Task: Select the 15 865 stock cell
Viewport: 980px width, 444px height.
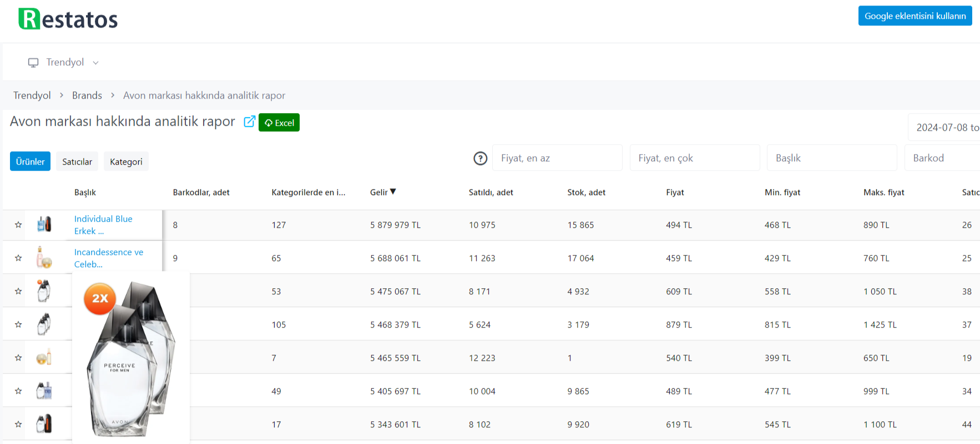Action: (580, 225)
